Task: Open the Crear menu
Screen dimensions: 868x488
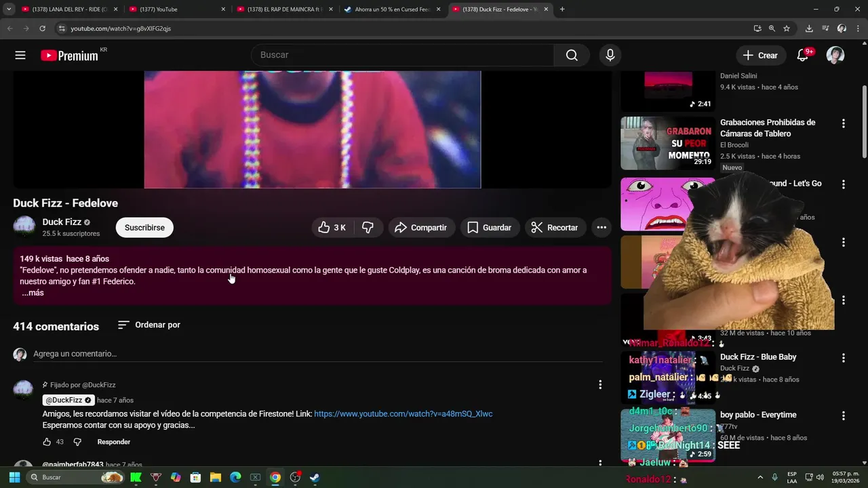Action: coord(760,56)
